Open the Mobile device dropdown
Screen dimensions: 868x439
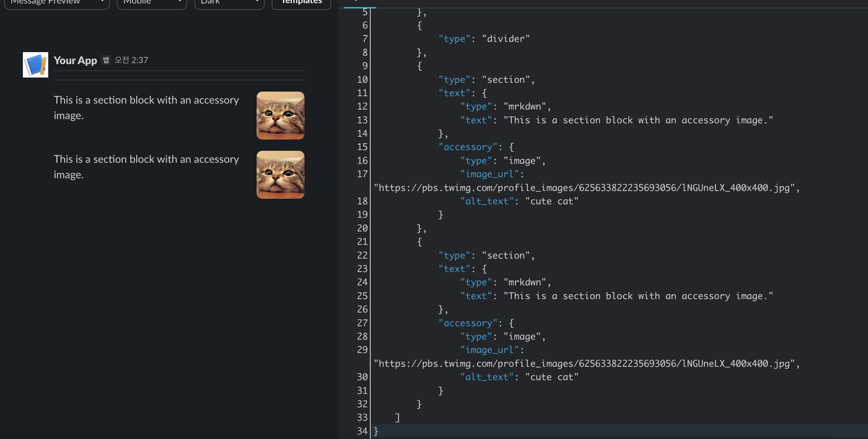[x=151, y=3]
